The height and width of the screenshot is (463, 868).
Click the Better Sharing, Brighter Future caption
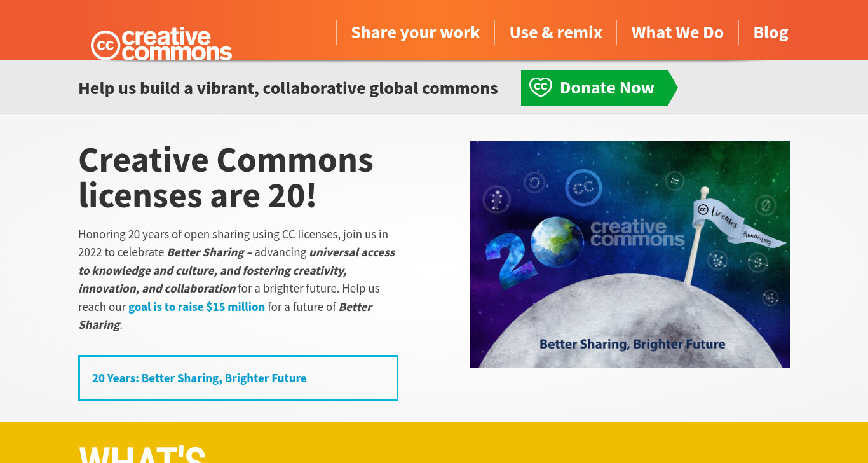(632, 345)
